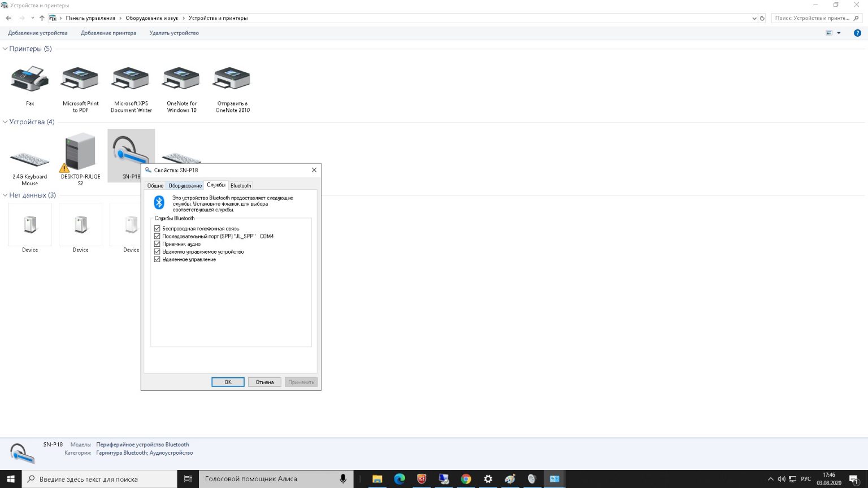This screenshot has width=868, height=488.
Task: Launch Microsoft Edge from the taskbar
Action: pyautogui.click(x=400, y=479)
